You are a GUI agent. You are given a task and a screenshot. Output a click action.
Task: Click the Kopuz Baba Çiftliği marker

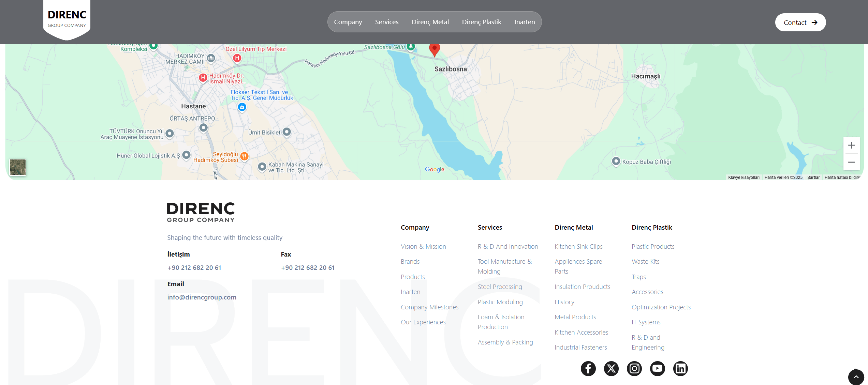[616, 161]
